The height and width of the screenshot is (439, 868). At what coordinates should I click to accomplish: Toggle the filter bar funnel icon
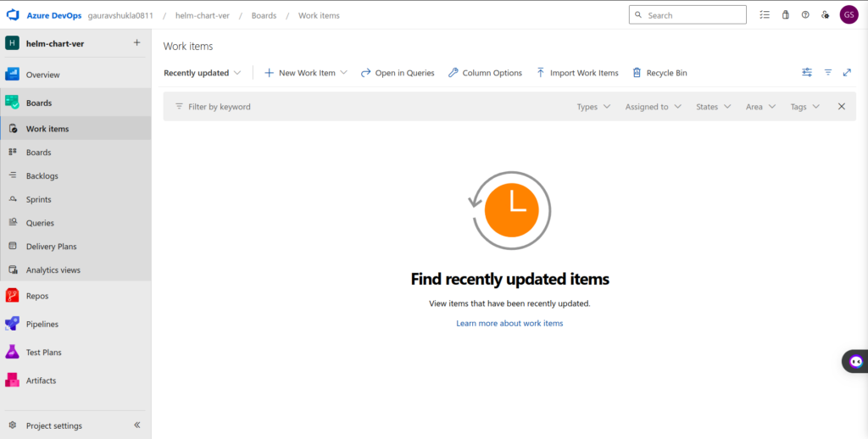828,73
